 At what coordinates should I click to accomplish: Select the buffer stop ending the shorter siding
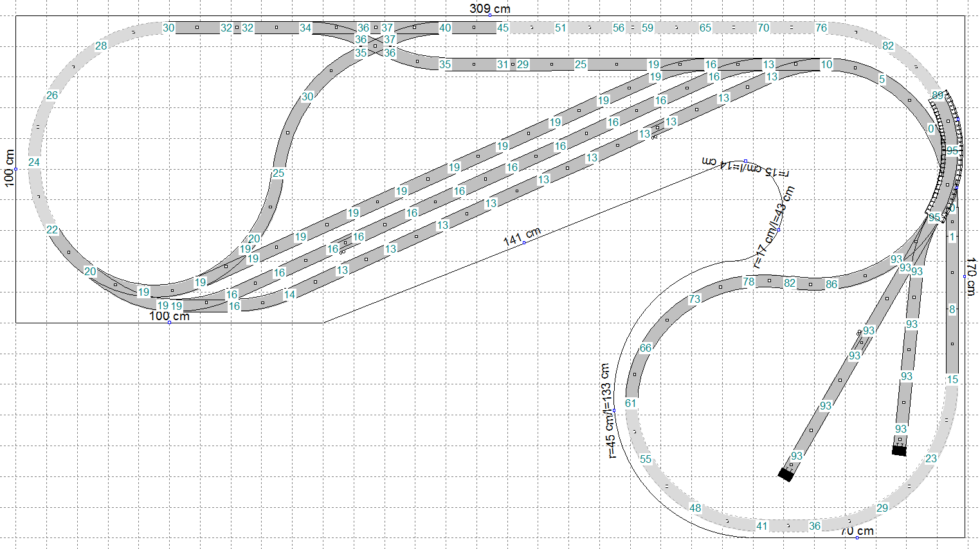899,450
